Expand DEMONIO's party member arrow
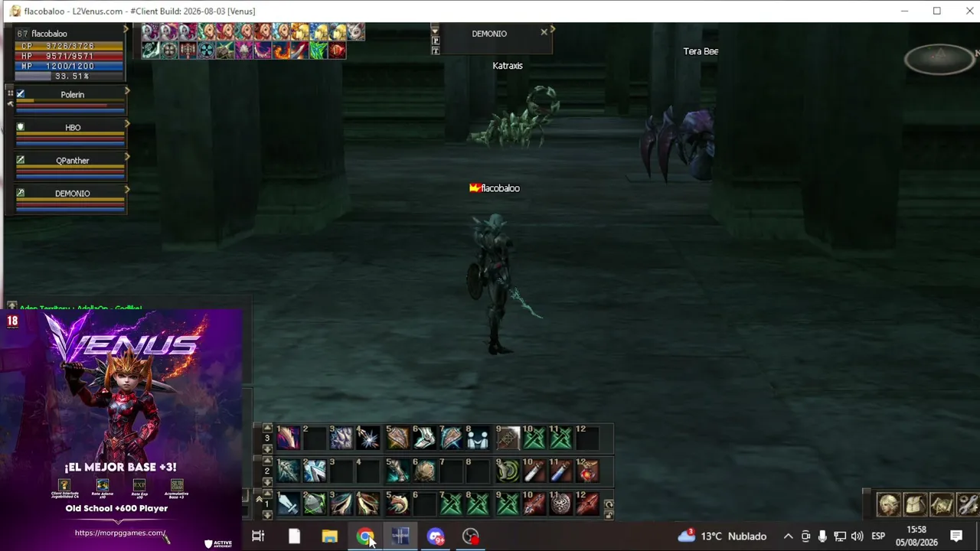Screen dimensions: 980x551 tap(127, 189)
